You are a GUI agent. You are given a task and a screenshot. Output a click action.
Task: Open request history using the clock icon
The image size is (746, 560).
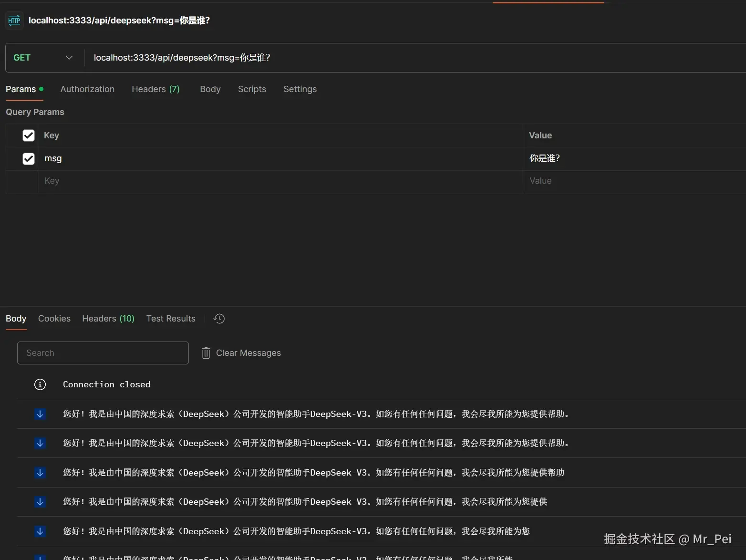point(218,318)
